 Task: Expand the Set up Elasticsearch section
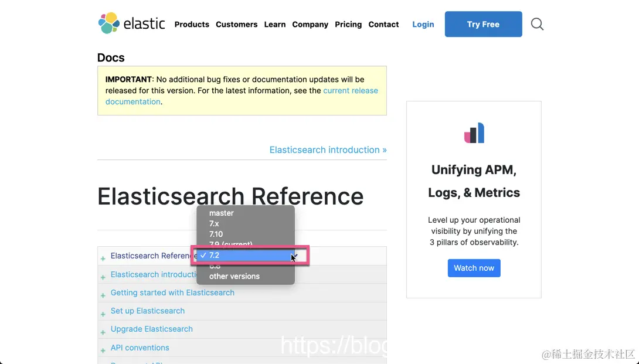click(103, 314)
